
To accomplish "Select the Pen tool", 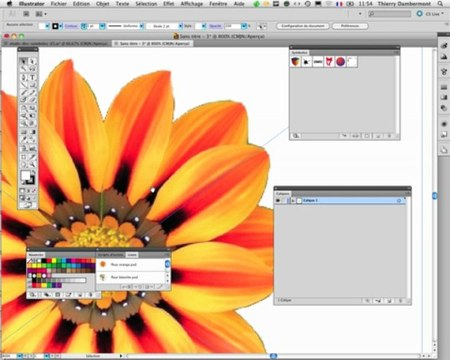I will pos(23,77).
